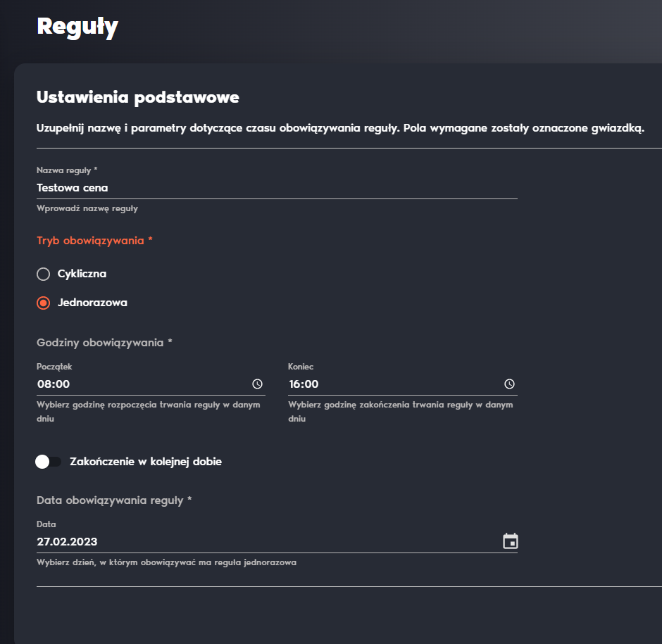Screen dimensions: 662x644
Task: Focus the Nazwa reguły text field
Action: point(277,188)
